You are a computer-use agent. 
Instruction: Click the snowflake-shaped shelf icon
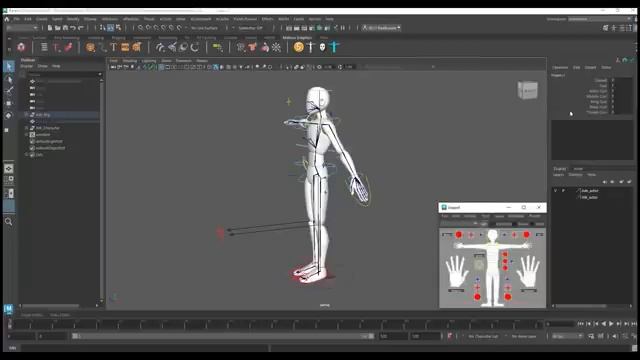(x=276, y=47)
